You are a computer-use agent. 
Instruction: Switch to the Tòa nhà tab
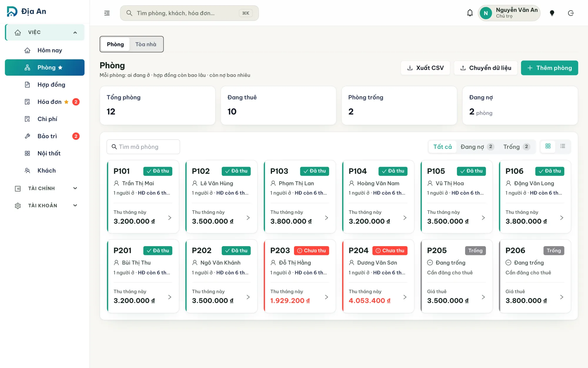click(146, 44)
